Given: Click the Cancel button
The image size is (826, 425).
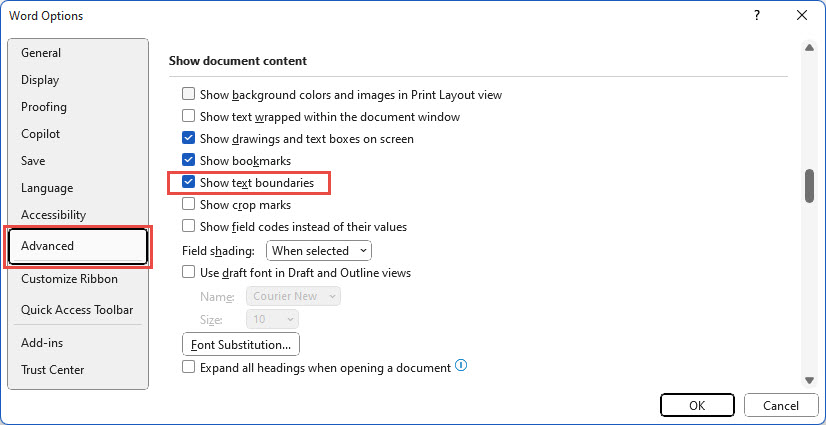Looking at the screenshot, I should [x=781, y=406].
